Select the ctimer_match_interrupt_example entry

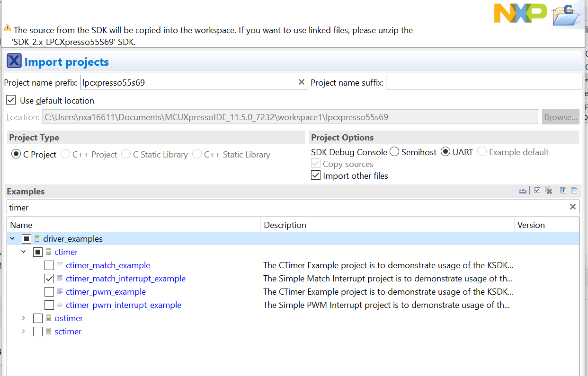125,279
